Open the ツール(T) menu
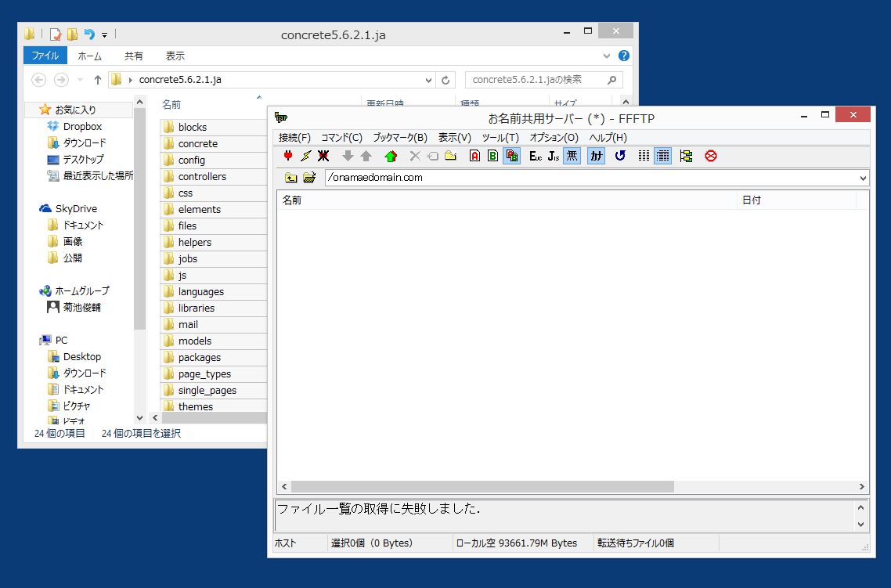 pos(500,138)
